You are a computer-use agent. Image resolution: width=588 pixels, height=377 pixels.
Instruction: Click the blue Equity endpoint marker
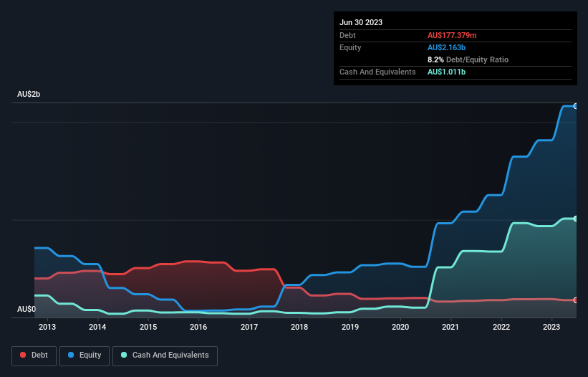tap(576, 107)
